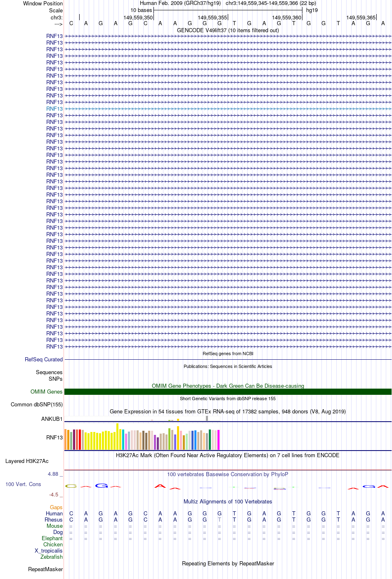Click the Human Feb. 2009 (GRCh37/hg19) assembly text
Image resolution: width=392 pixels, height=579 pixels.
(180, 3)
